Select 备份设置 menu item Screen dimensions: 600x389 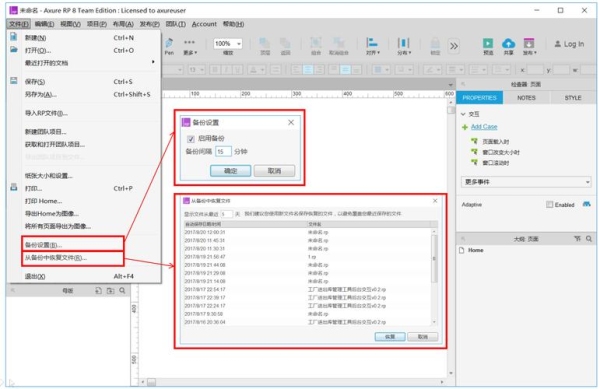pos(73,244)
